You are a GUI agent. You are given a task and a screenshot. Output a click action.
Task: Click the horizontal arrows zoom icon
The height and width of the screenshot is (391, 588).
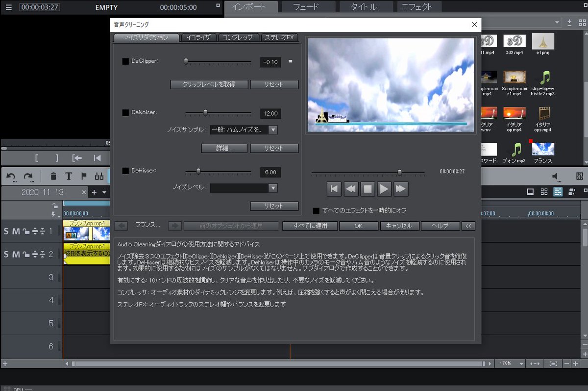(x=535, y=364)
